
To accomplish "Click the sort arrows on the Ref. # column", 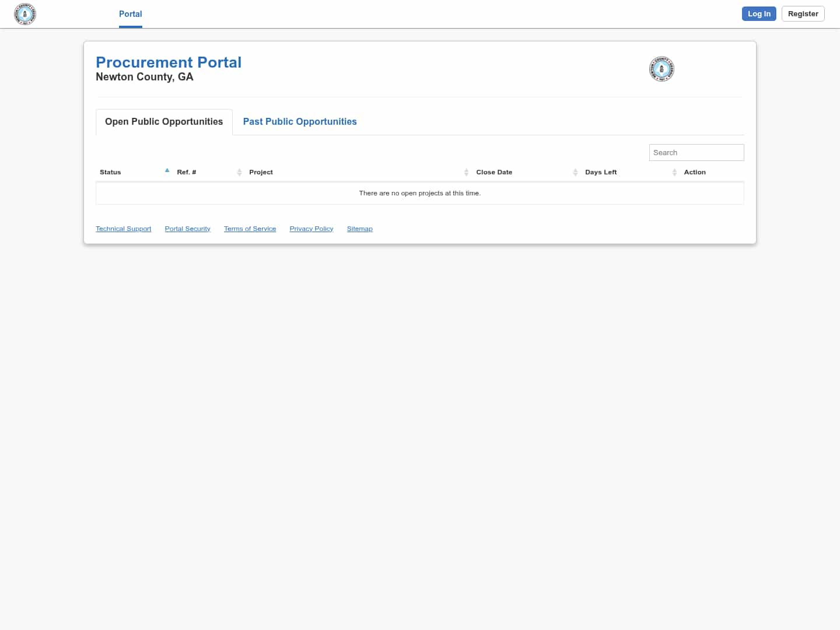I will tap(239, 172).
